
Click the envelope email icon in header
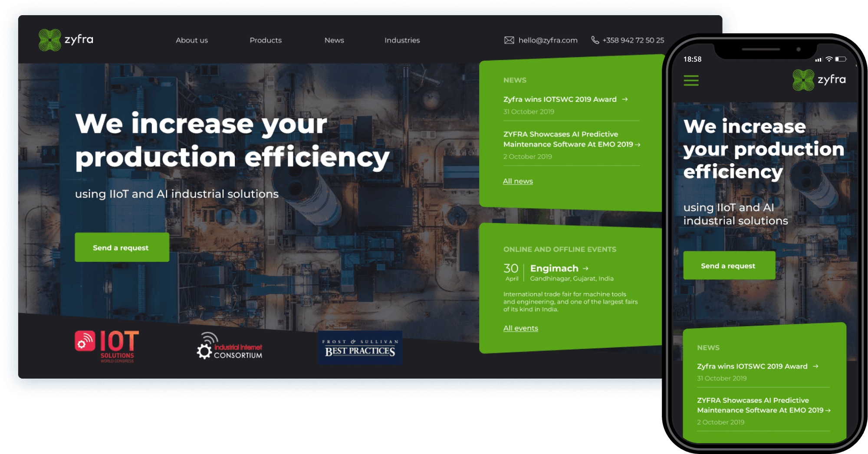click(509, 40)
